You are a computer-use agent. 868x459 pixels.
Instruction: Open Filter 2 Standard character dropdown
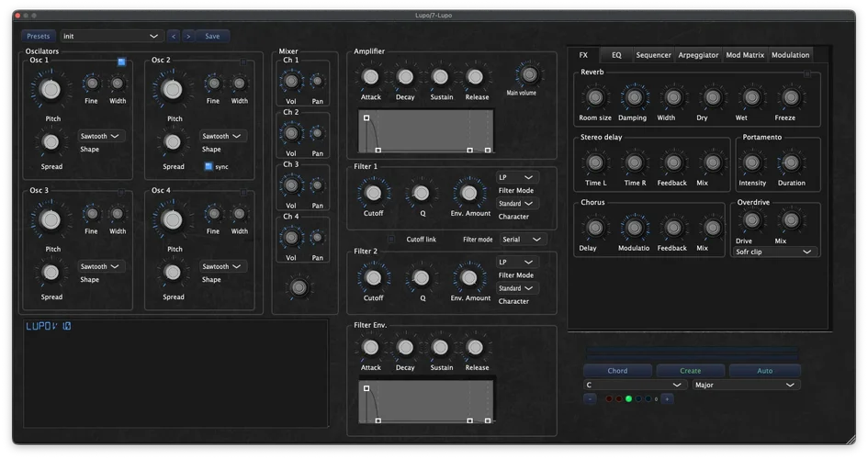(x=516, y=288)
